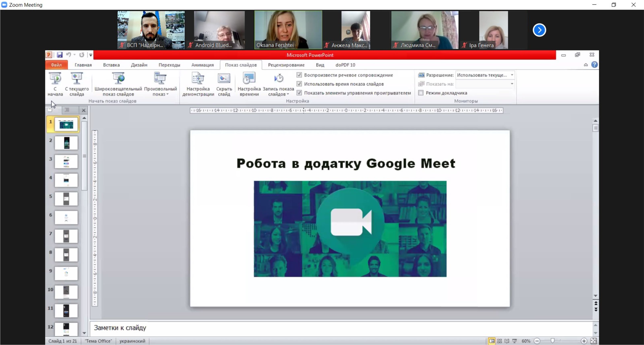
Task: Open the Главная tab
Action: click(x=83, y=65)
